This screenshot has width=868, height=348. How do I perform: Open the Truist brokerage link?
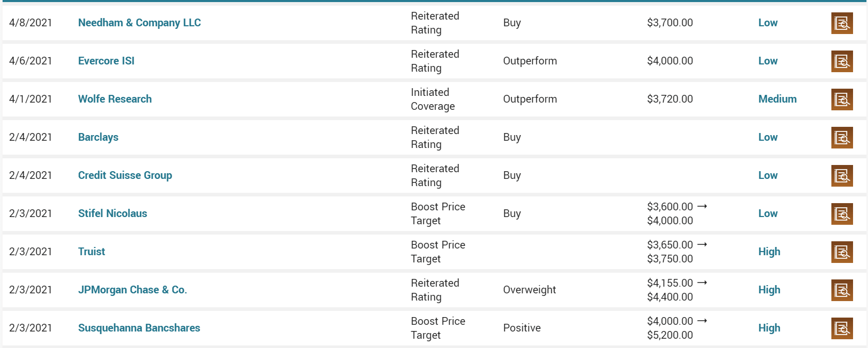[x=91, y=252]
